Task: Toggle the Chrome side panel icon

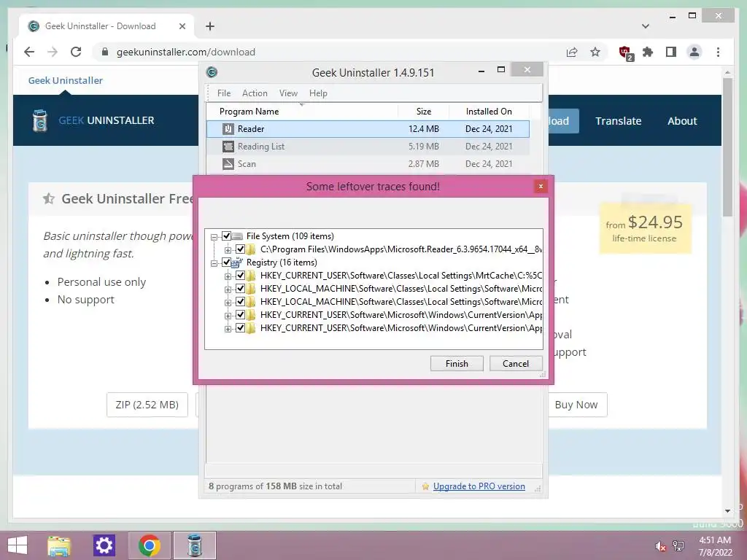Action: tap(671, 52)
